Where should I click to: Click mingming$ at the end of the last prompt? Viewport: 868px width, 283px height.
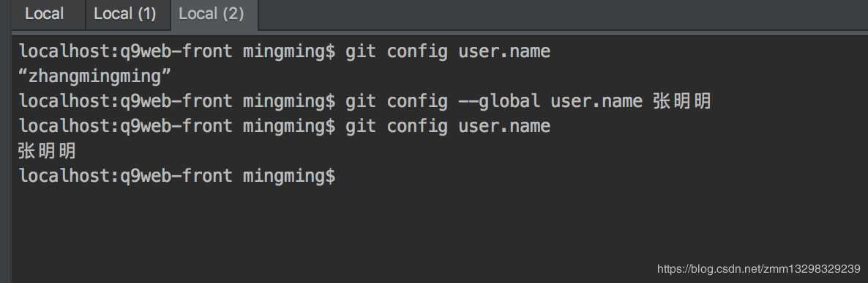[289, 176]
